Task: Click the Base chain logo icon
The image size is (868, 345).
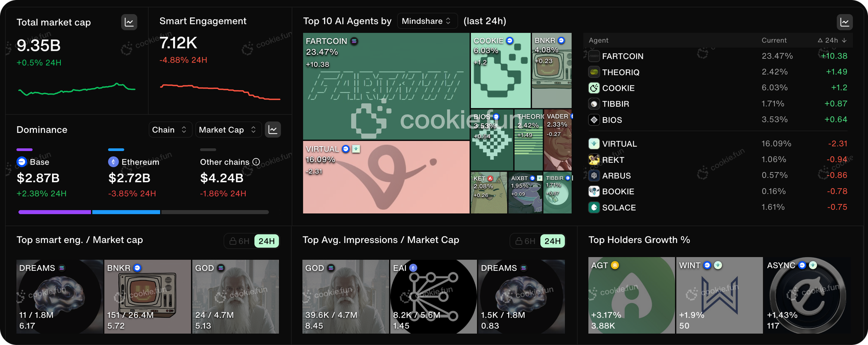Action: [x=22, y=162]
